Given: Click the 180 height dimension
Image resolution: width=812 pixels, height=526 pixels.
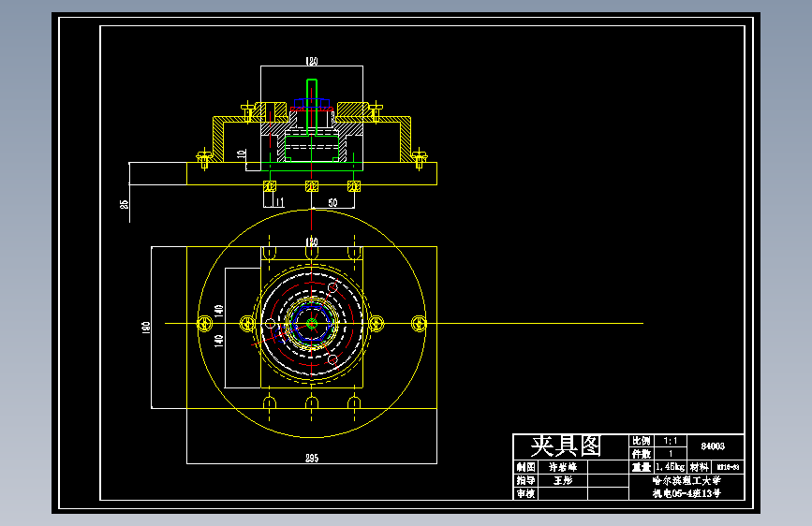Looking at the screenshot, I should point(146,328).
